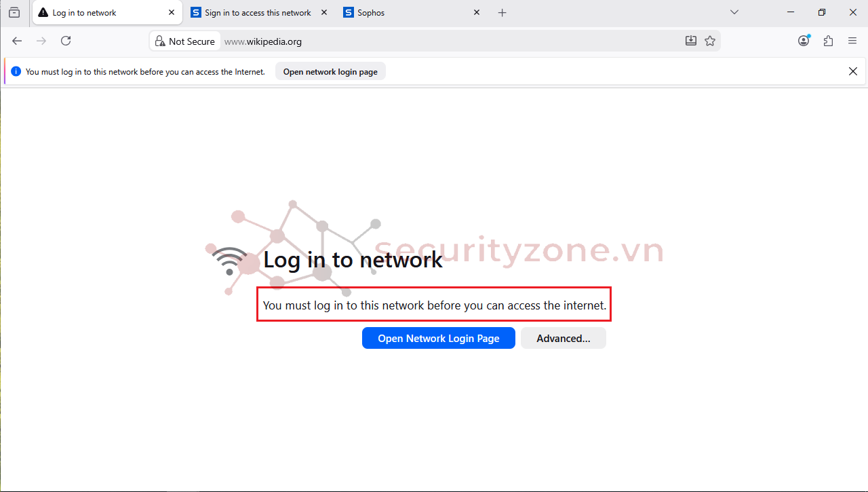The width and height of the screenshot is (868, 492).
Task: Open the extensions puzzle icon
Action: (x=828, y=41)
